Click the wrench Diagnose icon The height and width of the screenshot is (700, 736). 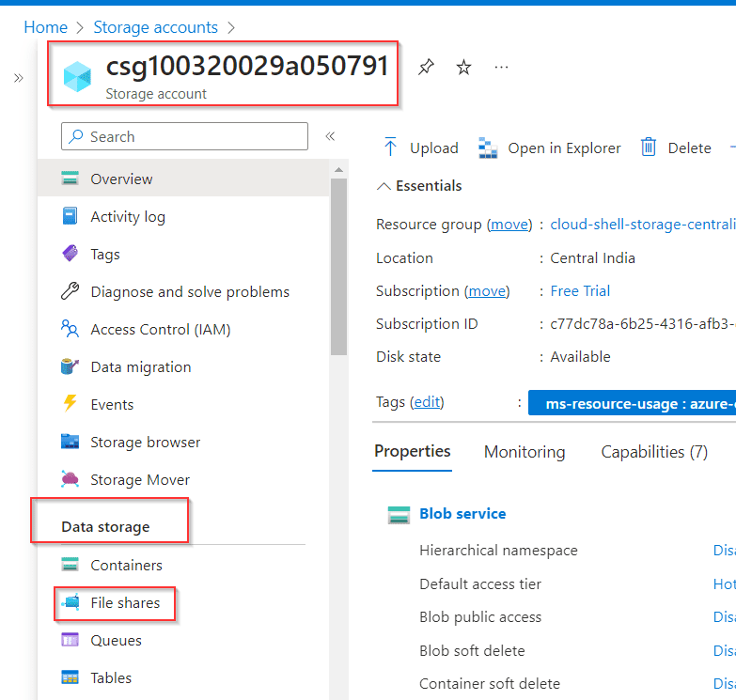[70, 291]
